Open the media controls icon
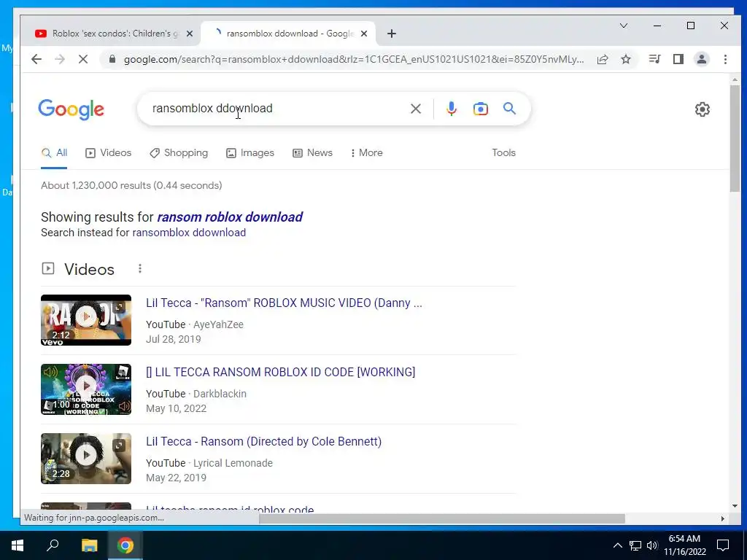The image size is (747, 560). click(x=654, y=59)
